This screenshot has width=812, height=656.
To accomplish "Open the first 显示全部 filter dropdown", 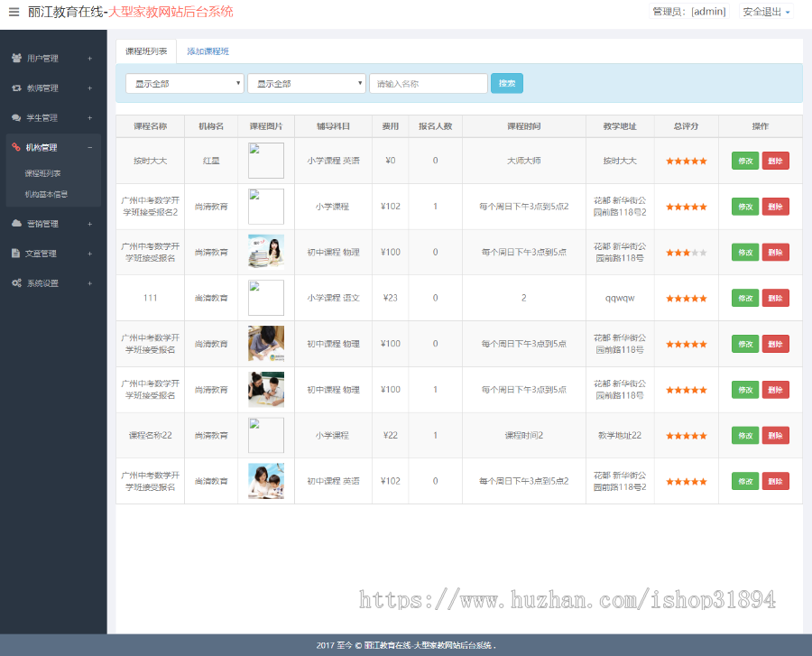I will [x=185, y=83].
